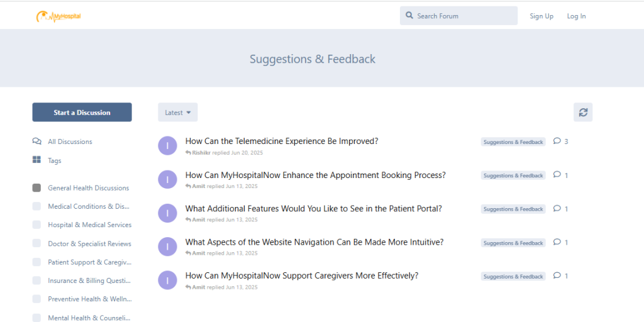This screenshot has height=322, width=644.
Task: Go to Doctor & Specialist Reviews tag
Action: point(89,244)
